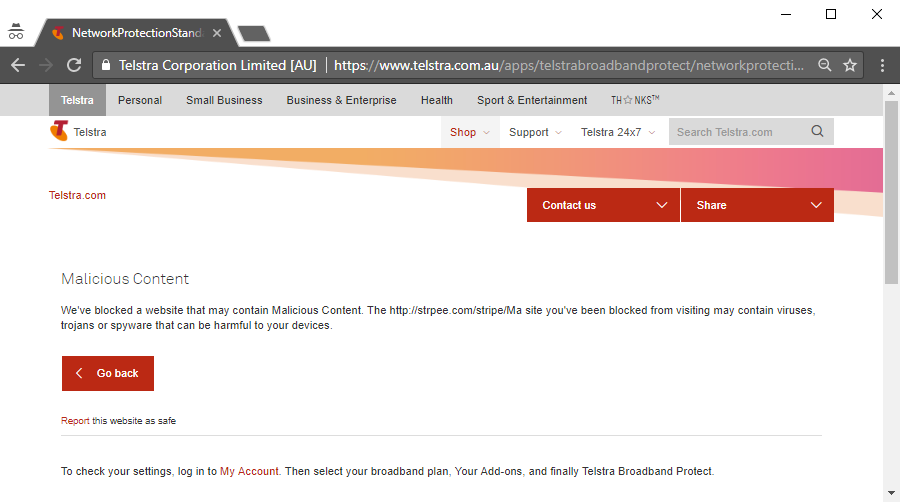Click the Telstra logo icon
This screenshot has height=502, width=900.
(x=59, y=131)
